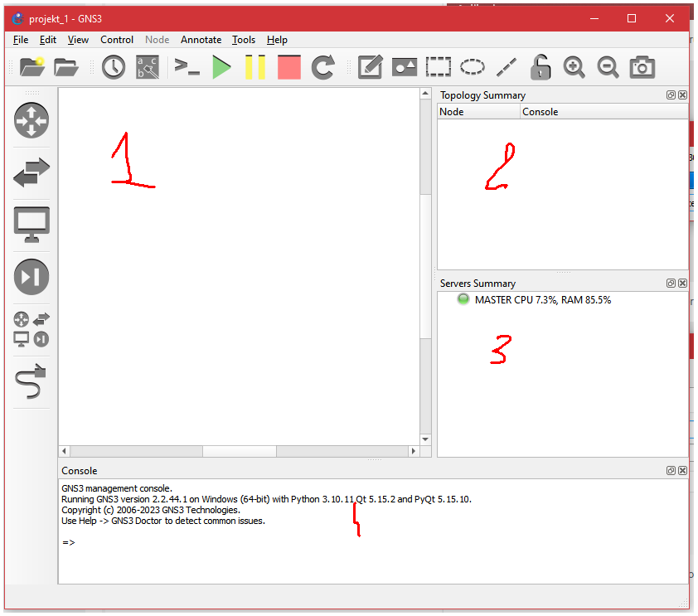Toggle show/hide interface labels
Screen dimensions: 698x616
(148, 67)
